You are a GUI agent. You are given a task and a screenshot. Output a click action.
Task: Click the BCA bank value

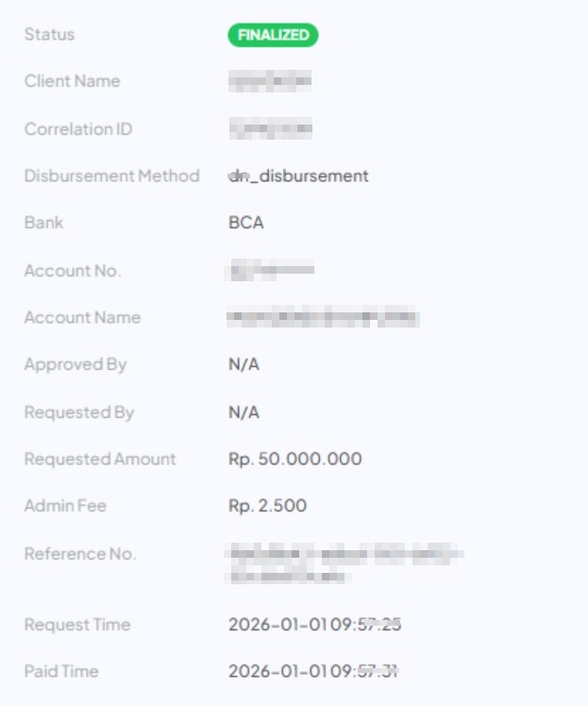click(x=245, y=223)
